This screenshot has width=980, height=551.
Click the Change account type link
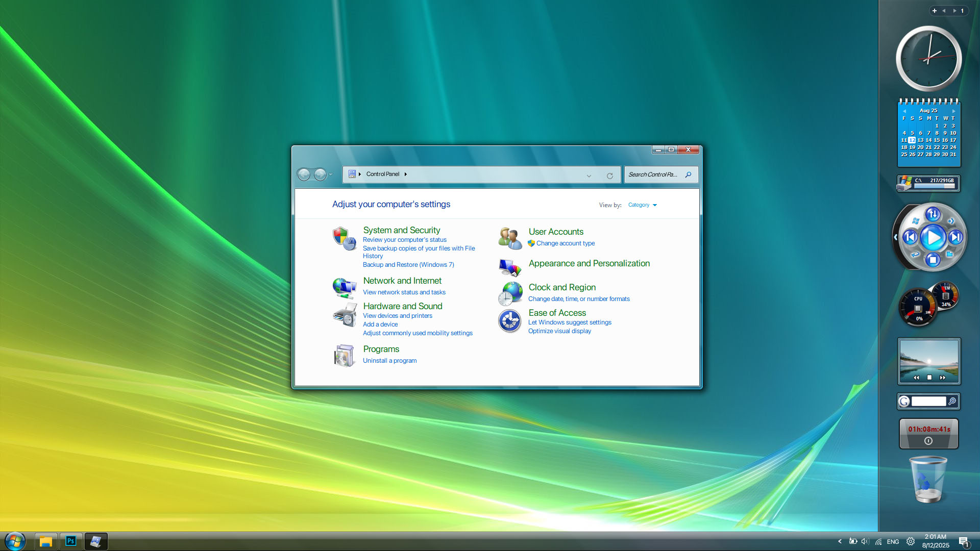tap(566, 243)
